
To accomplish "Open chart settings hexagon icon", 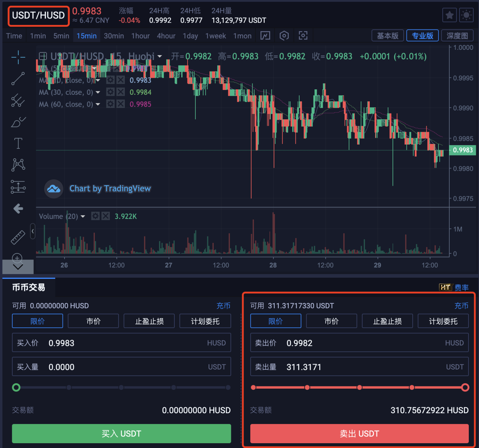I will point(284,36).
